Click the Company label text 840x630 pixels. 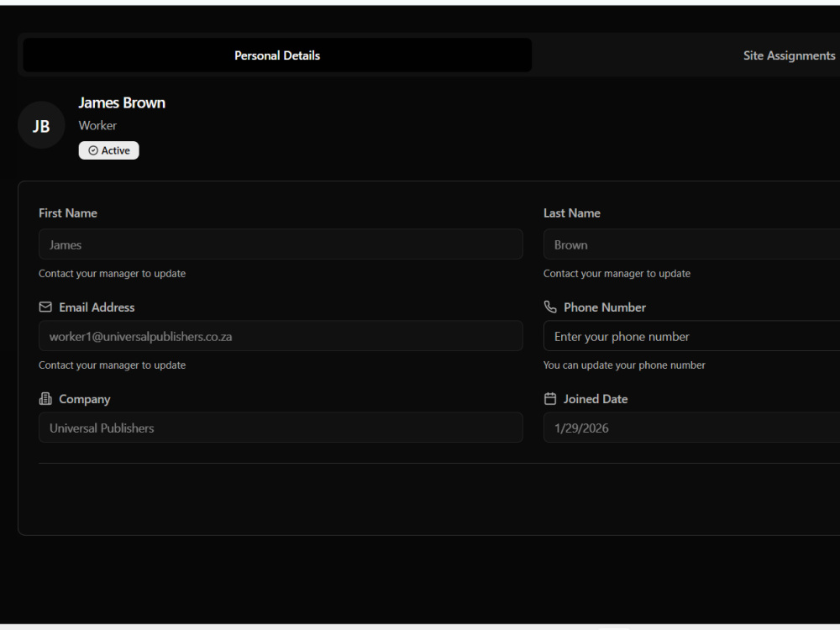pyautogui.click(x=84, y=399)
